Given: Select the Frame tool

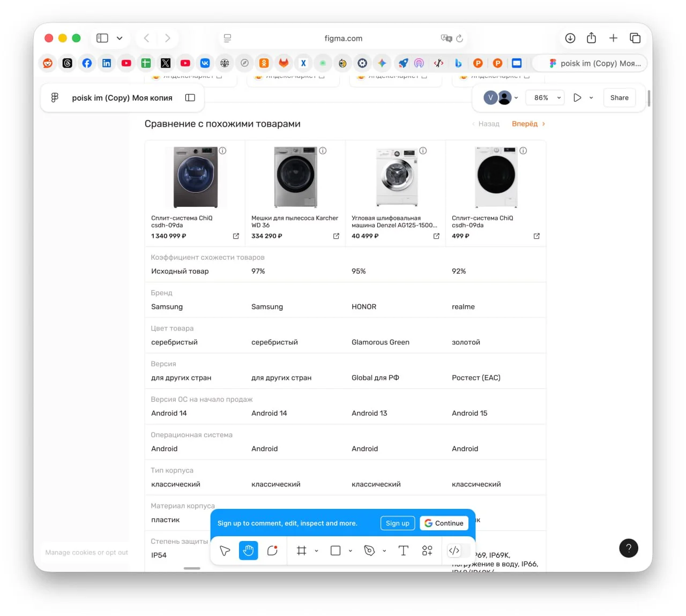Looking at the screenshot, I should [302, 551].
